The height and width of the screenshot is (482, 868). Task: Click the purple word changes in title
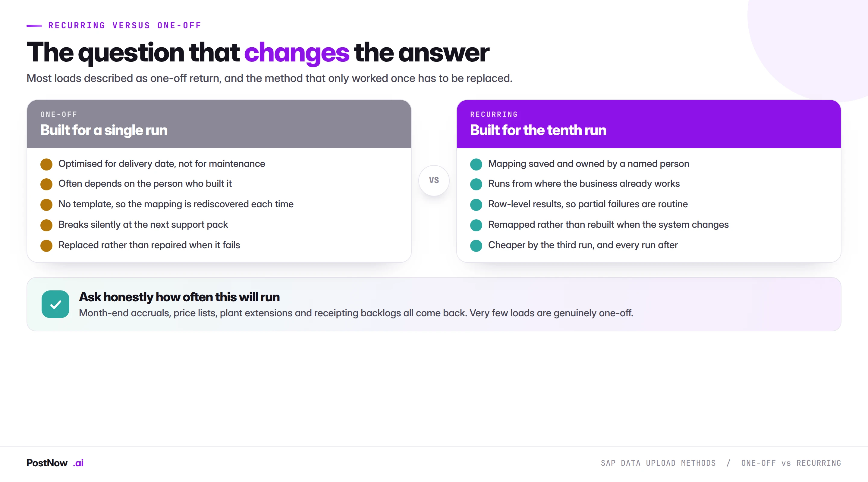(x=297, y=53)
